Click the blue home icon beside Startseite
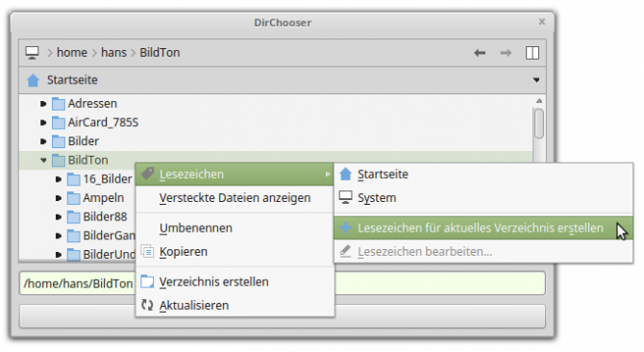This screenshot has height=352, width=644. [x=33, y=80]
